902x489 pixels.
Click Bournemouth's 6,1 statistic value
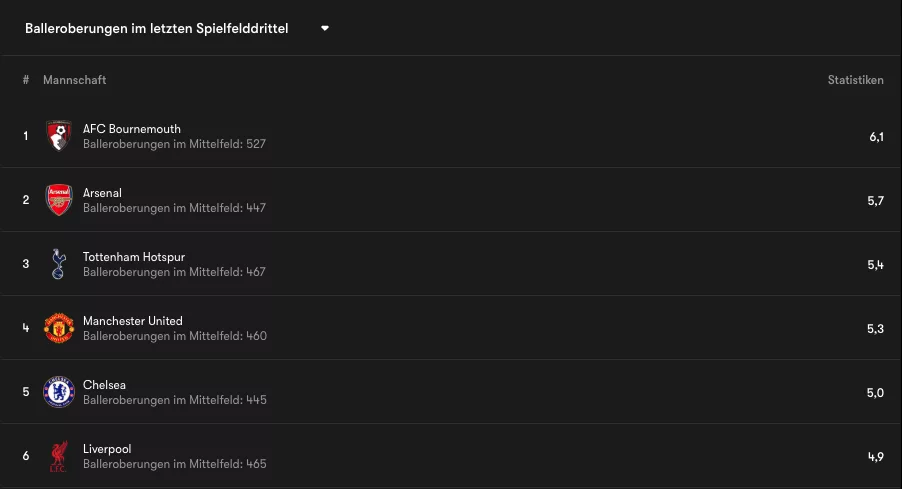(x=876, y=137)
